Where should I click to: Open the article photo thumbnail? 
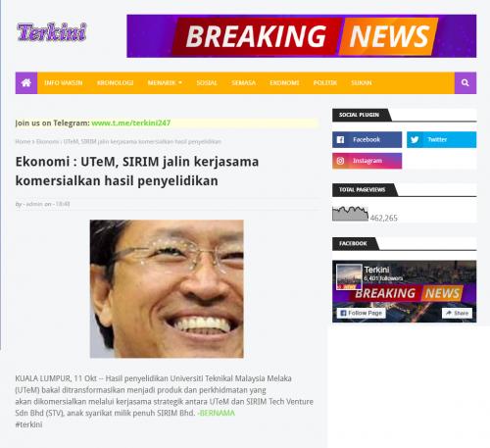pos(167,289)
